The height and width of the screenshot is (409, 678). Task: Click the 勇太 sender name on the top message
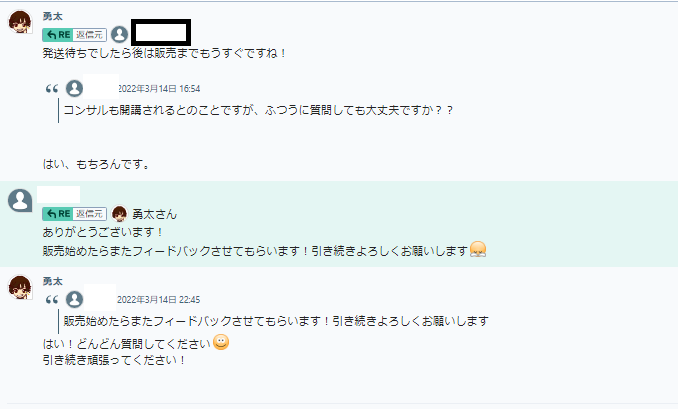[x=52, y=17]
